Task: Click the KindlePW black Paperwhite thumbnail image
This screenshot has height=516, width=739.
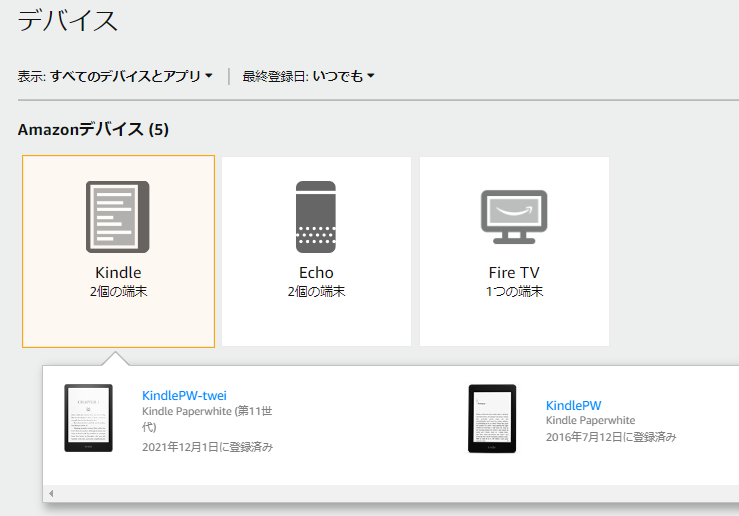Action: [x=492, y=418]
